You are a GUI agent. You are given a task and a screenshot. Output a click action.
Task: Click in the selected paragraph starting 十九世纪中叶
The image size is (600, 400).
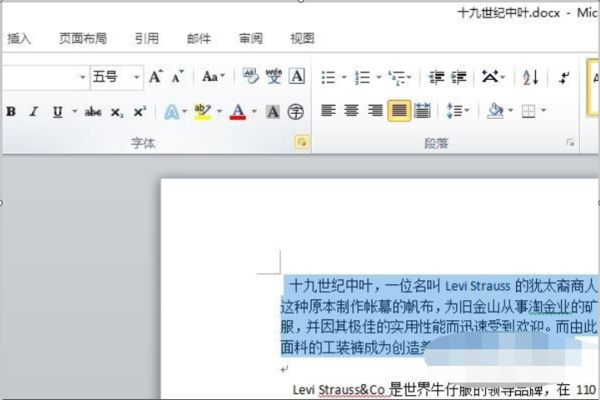[439, 316]
